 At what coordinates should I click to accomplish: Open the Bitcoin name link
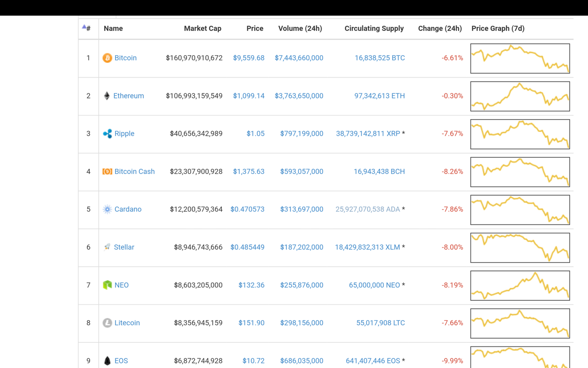coord(125,58)
